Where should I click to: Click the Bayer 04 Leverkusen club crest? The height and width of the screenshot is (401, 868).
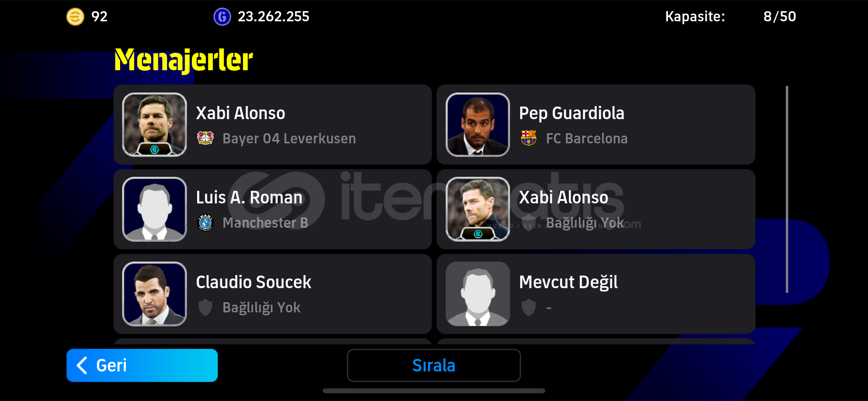pyautogui.click(x=205, y=138)
